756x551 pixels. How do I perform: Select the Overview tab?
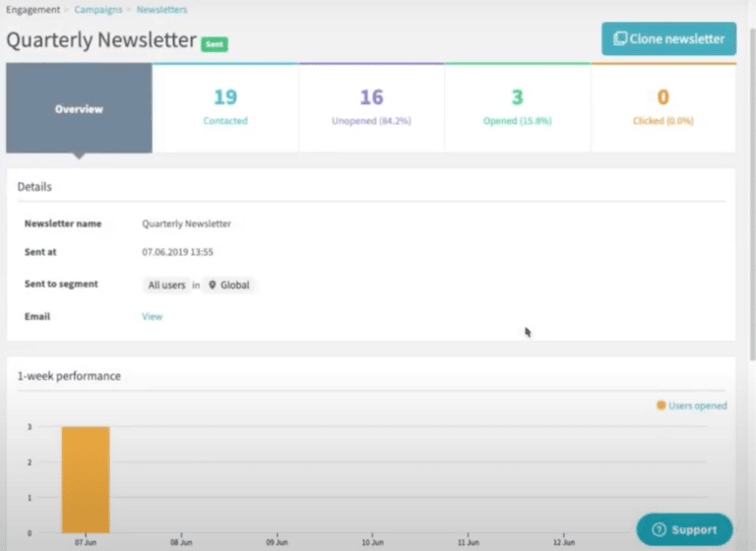[79, 109]
